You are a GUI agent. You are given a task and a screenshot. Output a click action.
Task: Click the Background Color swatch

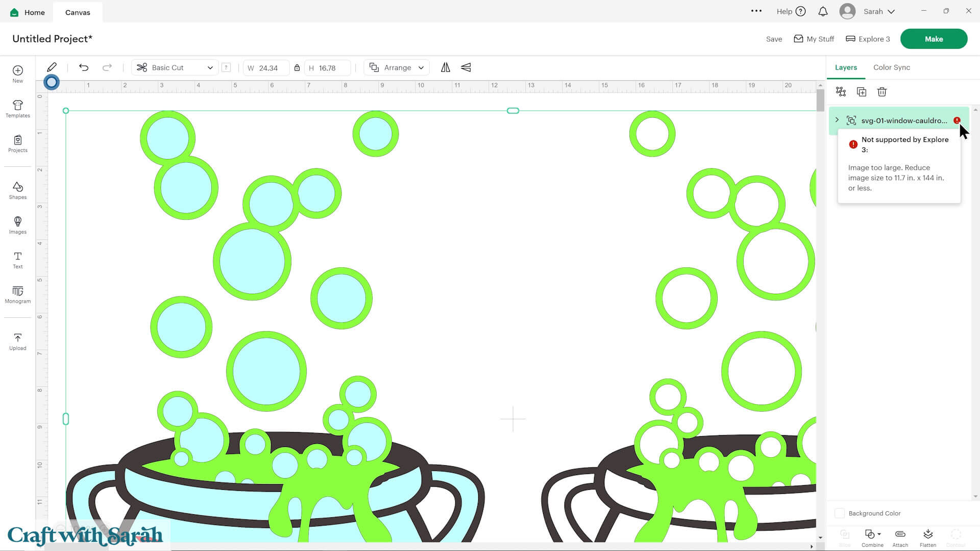click(x=839, y=513)
